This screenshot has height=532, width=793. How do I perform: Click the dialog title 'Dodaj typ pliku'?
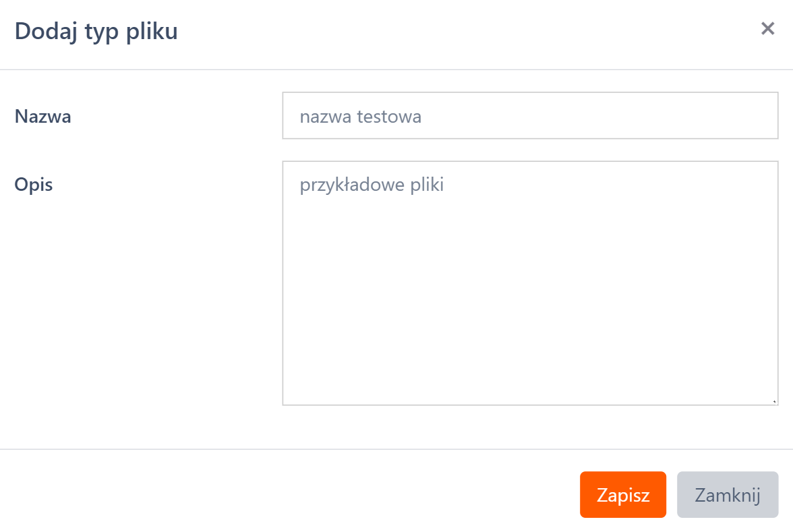[x=94, y=30]
